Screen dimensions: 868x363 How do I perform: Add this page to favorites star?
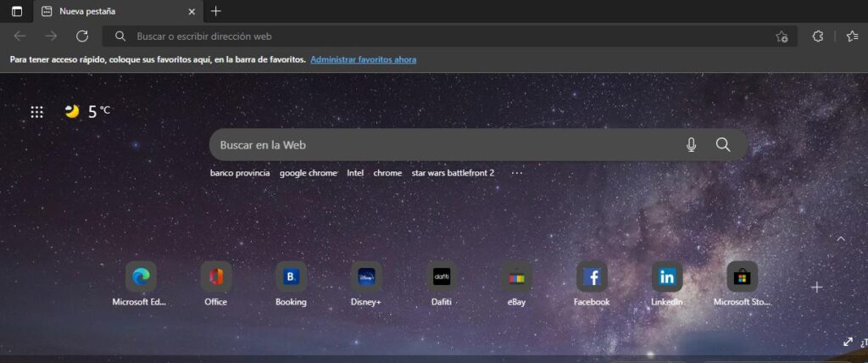pos(782,36)
